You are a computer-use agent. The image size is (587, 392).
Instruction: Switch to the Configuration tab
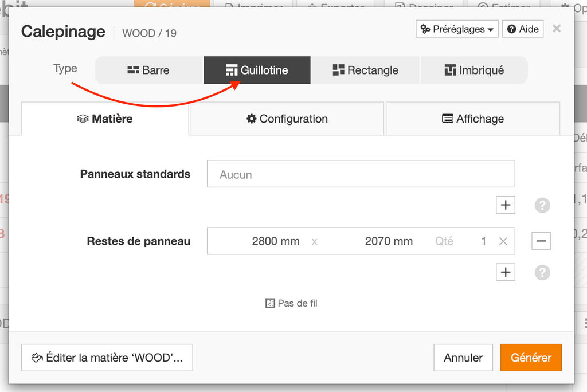pyautogui.click(x=287, y=119)
